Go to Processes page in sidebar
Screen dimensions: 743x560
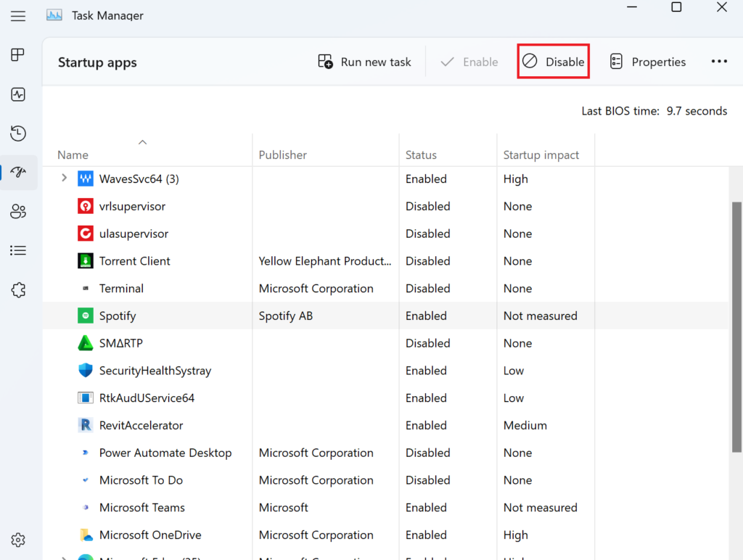coord(18,55)
